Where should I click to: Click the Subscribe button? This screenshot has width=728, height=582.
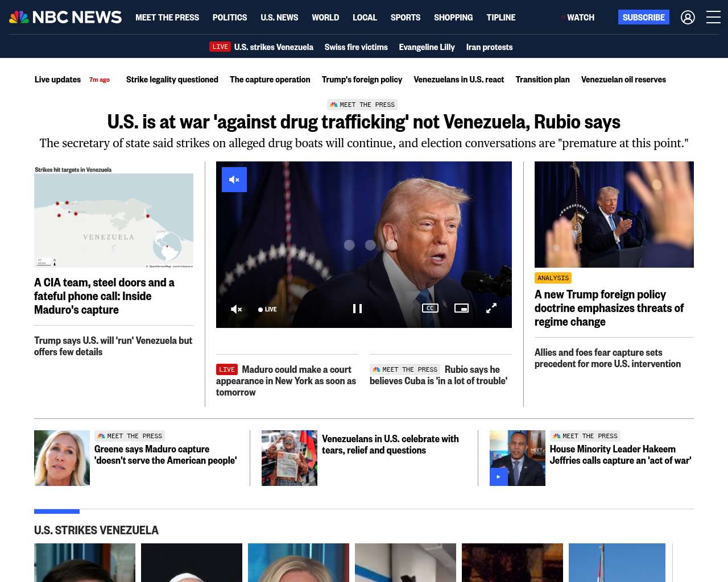[644, 18]
